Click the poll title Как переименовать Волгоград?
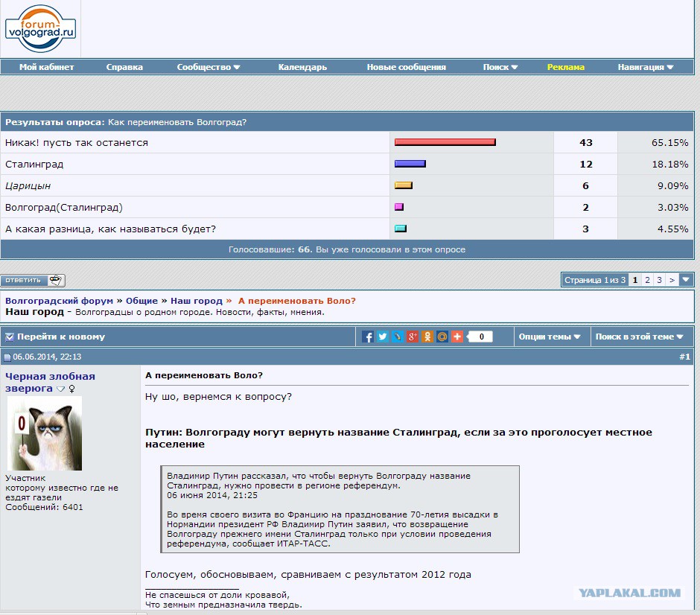 point(177,122)
